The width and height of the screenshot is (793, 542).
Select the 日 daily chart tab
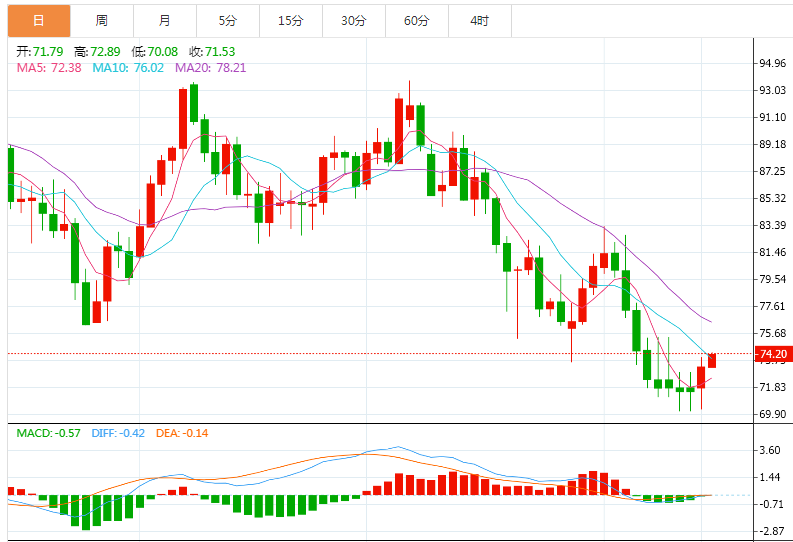click(39, 21)
